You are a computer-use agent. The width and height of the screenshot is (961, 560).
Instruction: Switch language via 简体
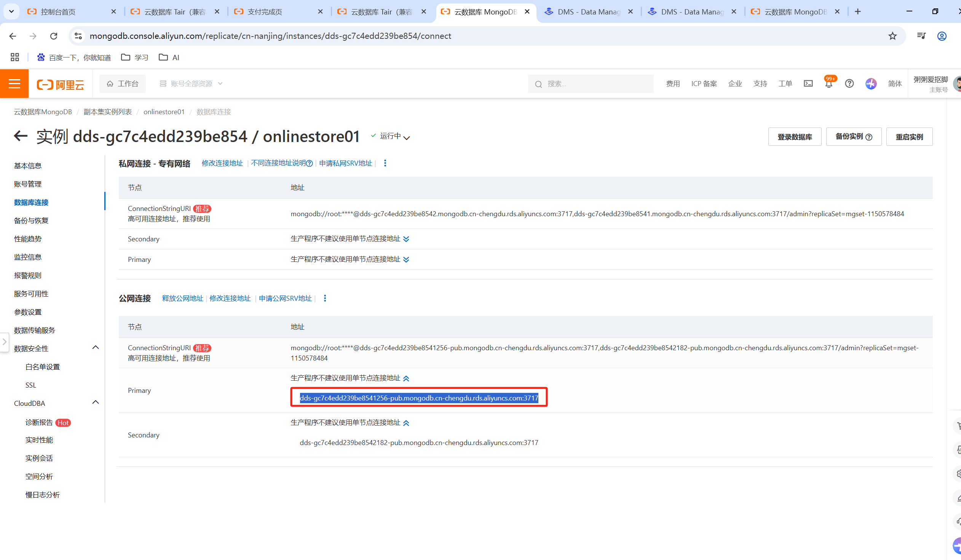(895, 83)
